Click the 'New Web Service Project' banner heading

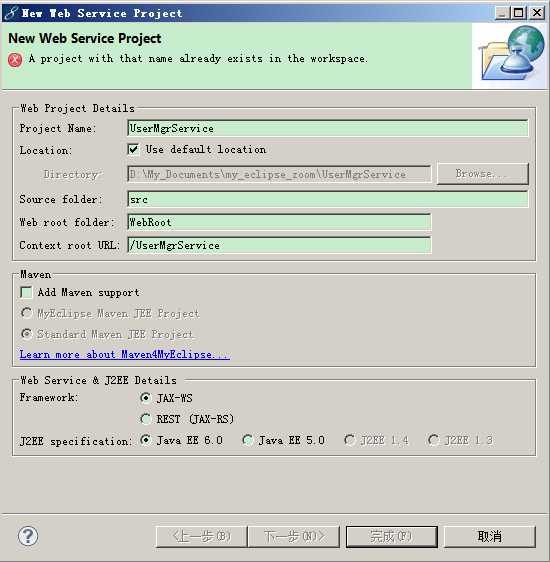[85, 38]
